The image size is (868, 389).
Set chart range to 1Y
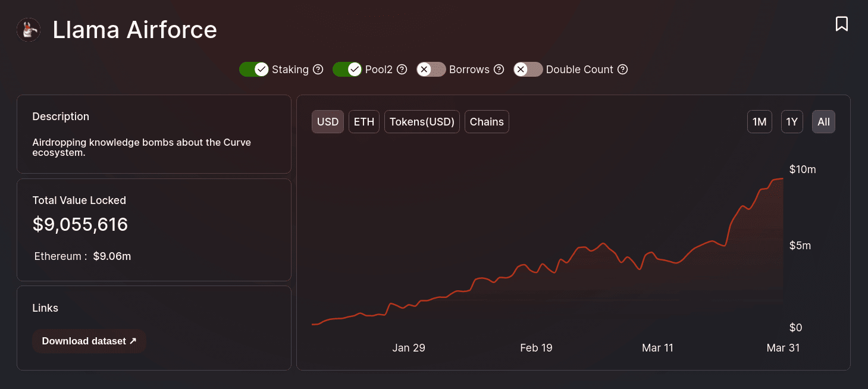(792, 122)
